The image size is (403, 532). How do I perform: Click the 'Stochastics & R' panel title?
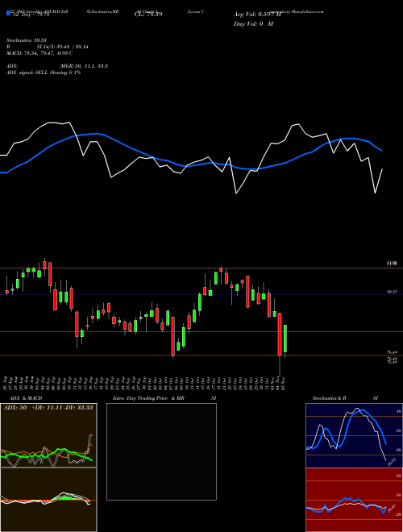coord(329,398)
